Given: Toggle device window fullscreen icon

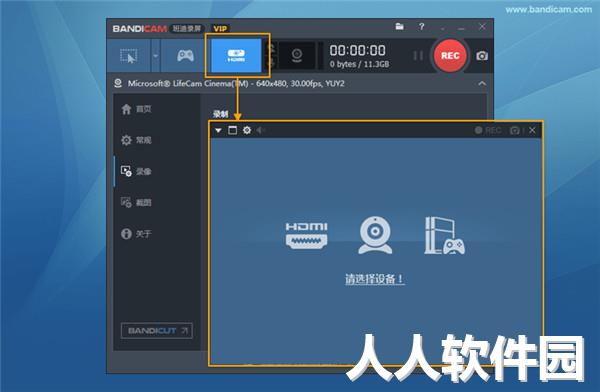Looking at the screenshot, I should [x=232, y=130].
